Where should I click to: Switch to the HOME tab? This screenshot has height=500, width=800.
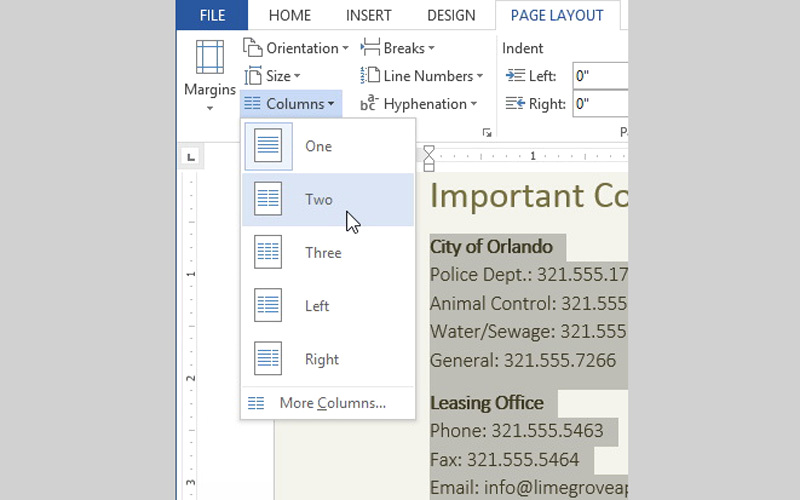coord(289,15)
